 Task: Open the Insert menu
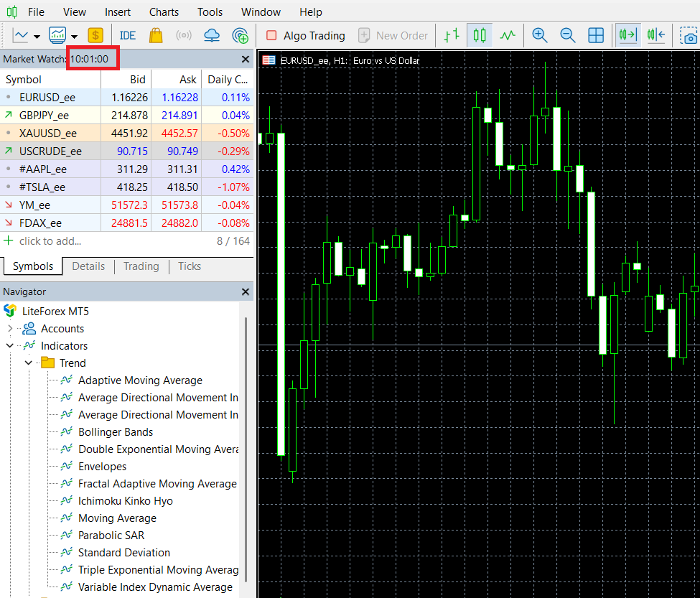click(x=118, y=12)
